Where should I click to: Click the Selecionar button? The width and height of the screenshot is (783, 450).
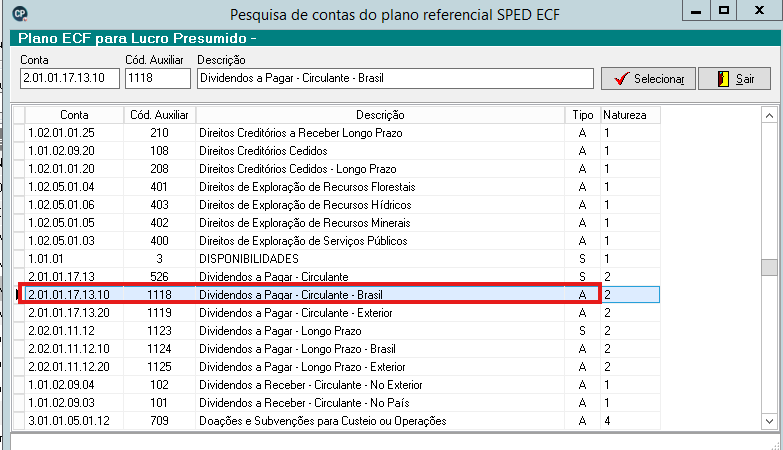648,78
